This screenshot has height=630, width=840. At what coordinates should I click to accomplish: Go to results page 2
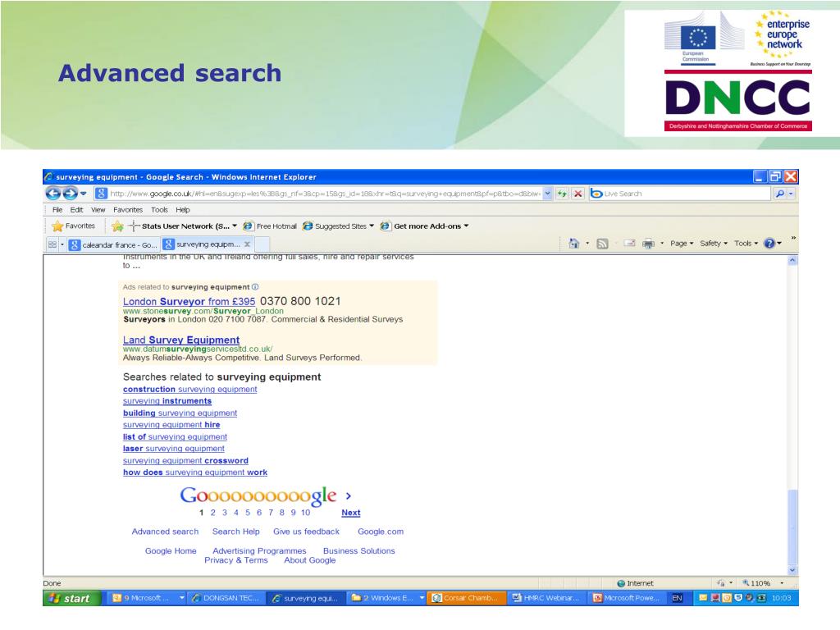coord(212,513)
